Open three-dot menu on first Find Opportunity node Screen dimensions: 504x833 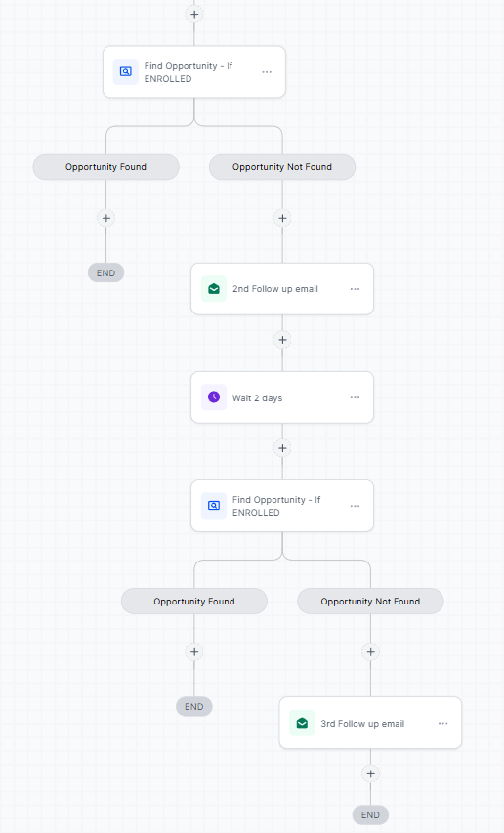pyautogui.click(x=267, y=71)
